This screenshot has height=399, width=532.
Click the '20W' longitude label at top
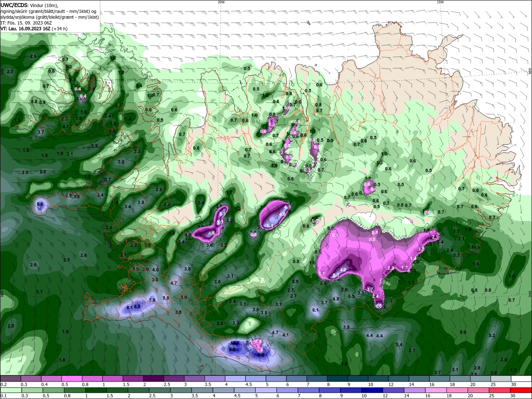point(221,2)
